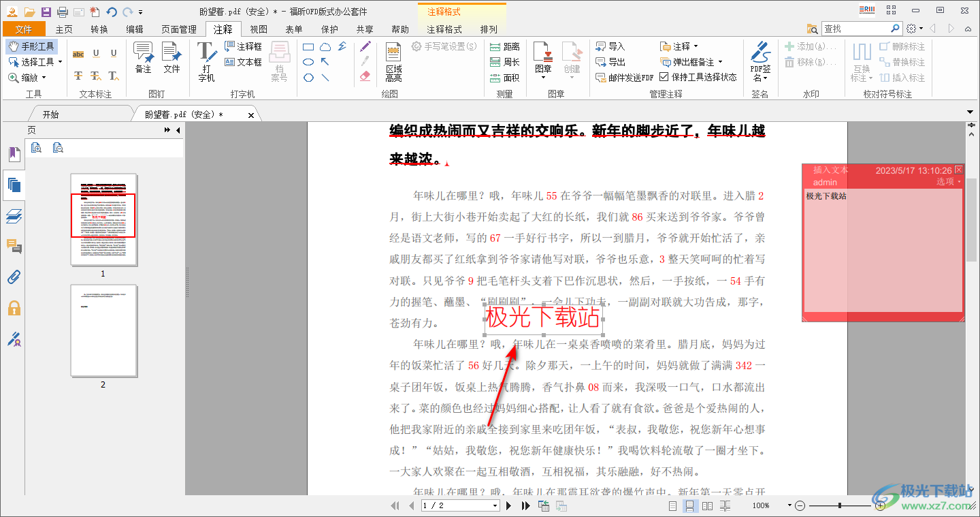This screenshot has height=517, width=980.
Task: Switch to the 页面管理 ribbon tab
Action: (179, 29)
